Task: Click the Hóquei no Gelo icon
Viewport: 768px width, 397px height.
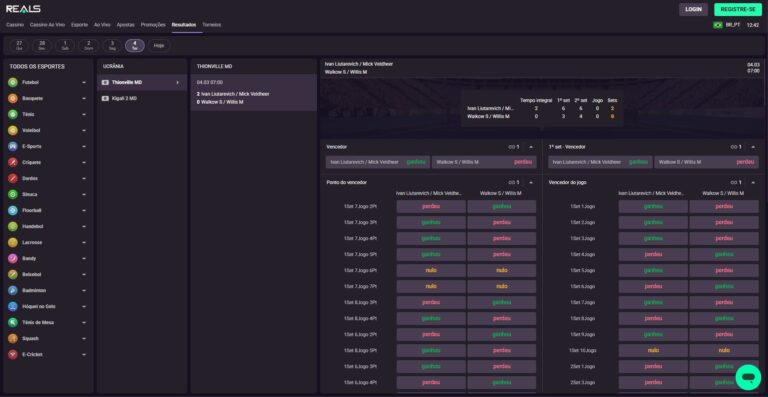Action: [13, 306]
